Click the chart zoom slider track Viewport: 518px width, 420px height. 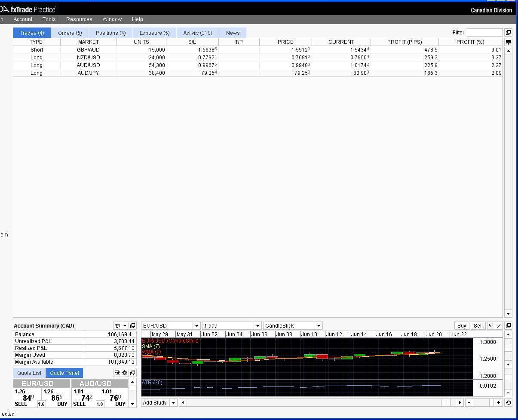click(484, 403)
